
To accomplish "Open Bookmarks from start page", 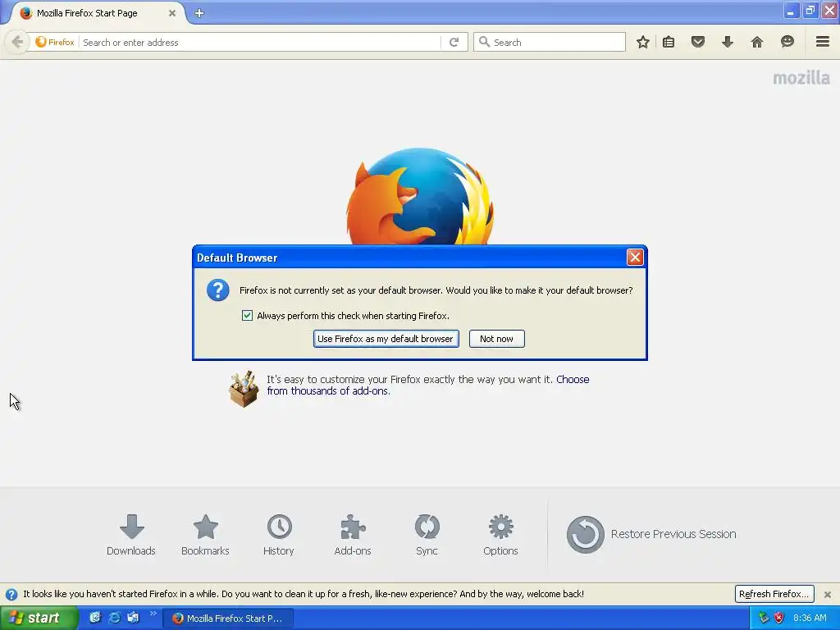I will 205,535.
